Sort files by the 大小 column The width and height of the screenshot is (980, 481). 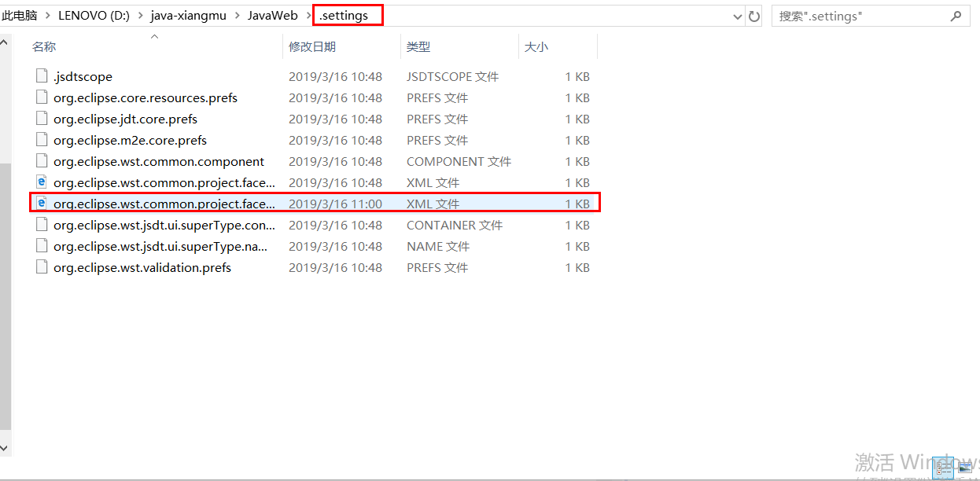pos(536,46)
